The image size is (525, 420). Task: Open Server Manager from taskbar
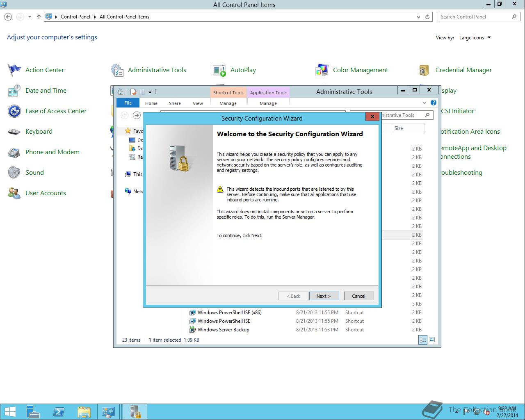(34, 412)
